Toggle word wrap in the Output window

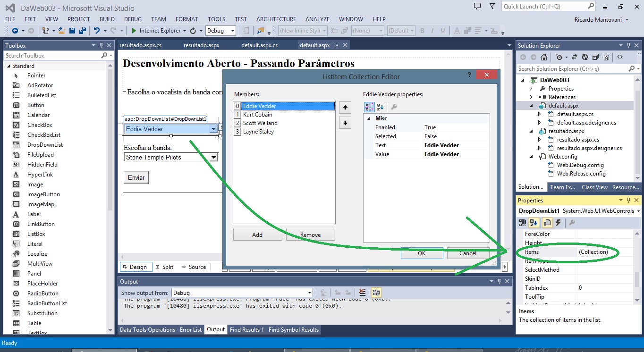pyautogui.click(x=376, y=293)
